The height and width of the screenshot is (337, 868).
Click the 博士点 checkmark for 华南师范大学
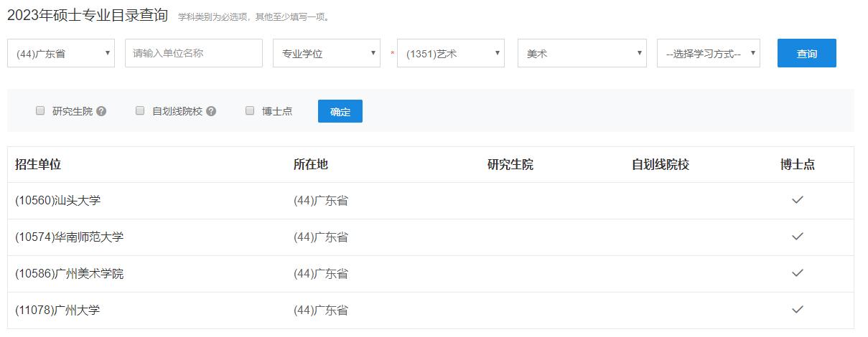[x=797, y=237]
